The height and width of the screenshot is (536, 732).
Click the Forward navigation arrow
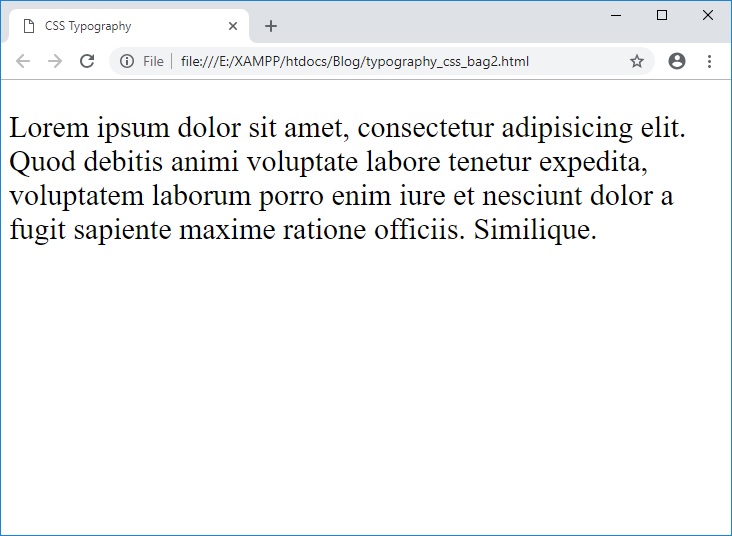(55, 61)
